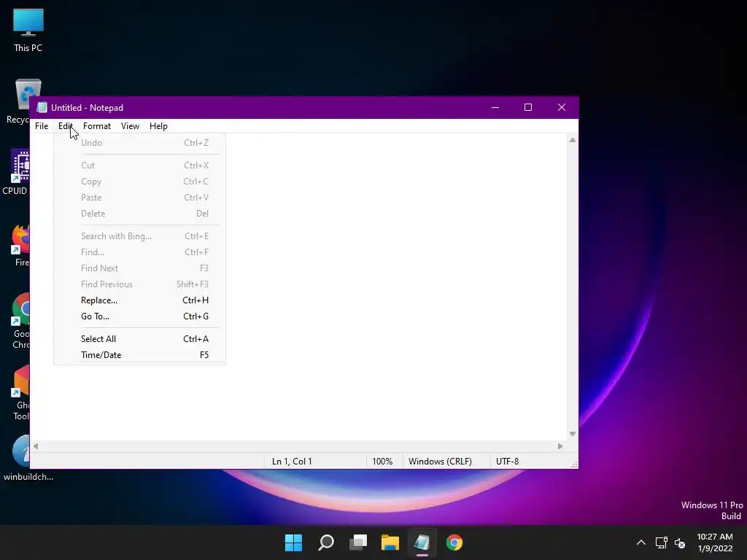This screenshot has width=747, height=560.
Task: Select the Recycle Bin desktop icon
Action: pos(18,101)
